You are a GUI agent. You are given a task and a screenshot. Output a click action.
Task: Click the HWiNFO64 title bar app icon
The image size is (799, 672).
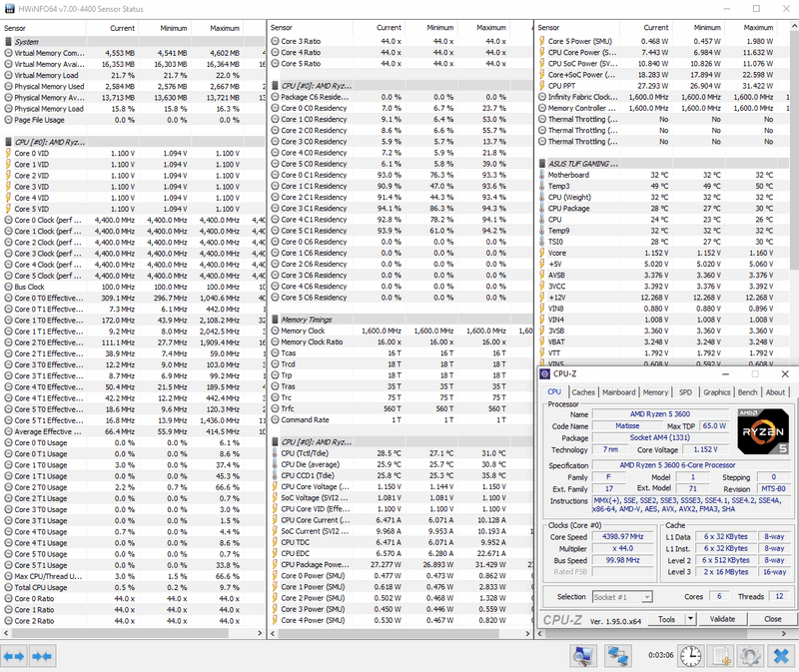coord(9,9)
